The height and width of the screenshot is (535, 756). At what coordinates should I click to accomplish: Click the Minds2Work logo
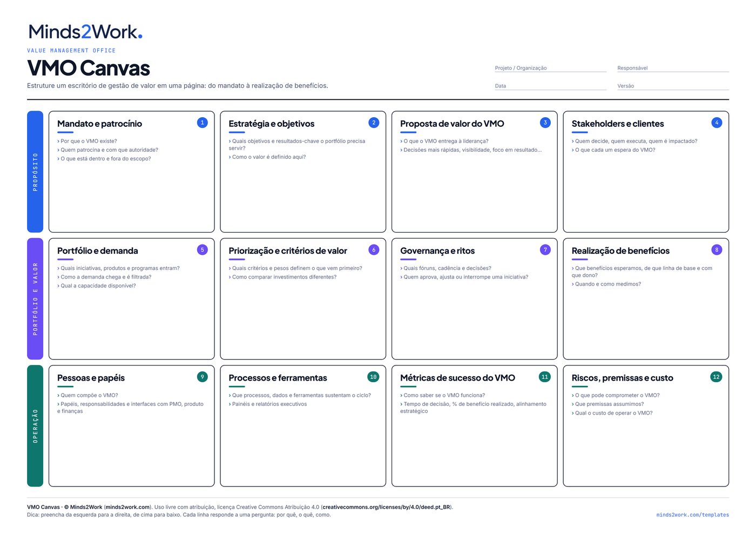click(x=85, y=32)
